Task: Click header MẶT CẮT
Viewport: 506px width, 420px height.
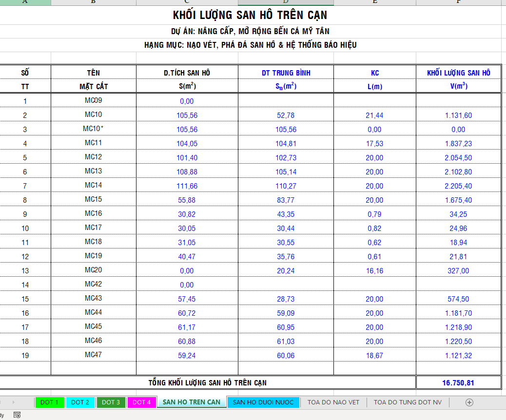Action: point(94,86)
